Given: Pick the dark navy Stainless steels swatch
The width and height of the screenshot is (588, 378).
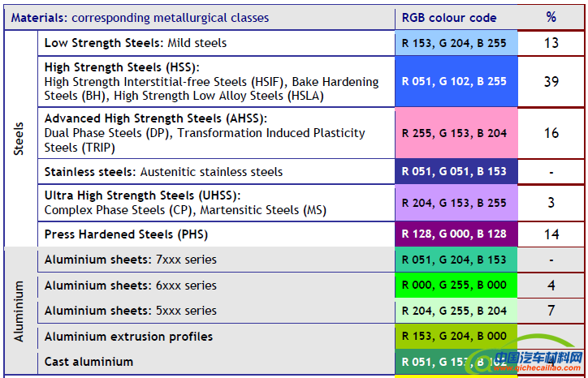Looking at the screenshot, I should pos(456,172).
